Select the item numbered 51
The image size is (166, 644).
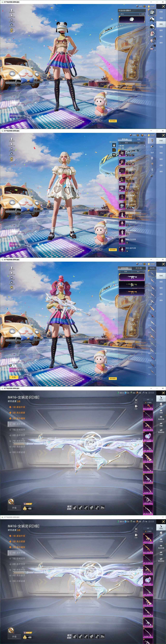coord(152,47)
